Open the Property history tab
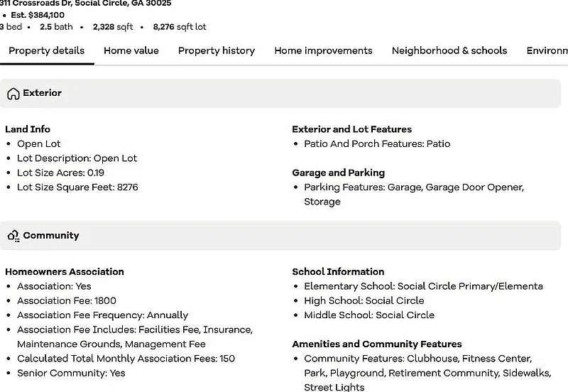Image resolution: width=568 pixels, height=392 pixels. pyautogui.click(x=217, y=50)
